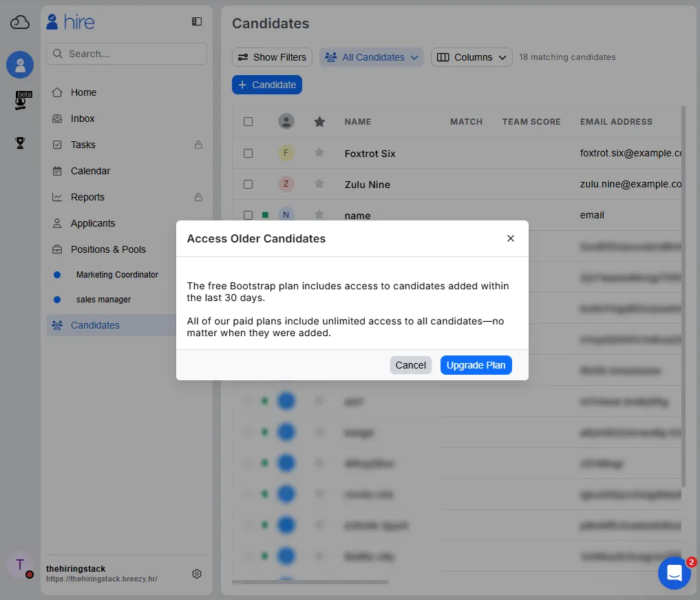Star the 'name' candidate row
The height and width of the screenshot is (600, 700).
[x=319, y=214]
